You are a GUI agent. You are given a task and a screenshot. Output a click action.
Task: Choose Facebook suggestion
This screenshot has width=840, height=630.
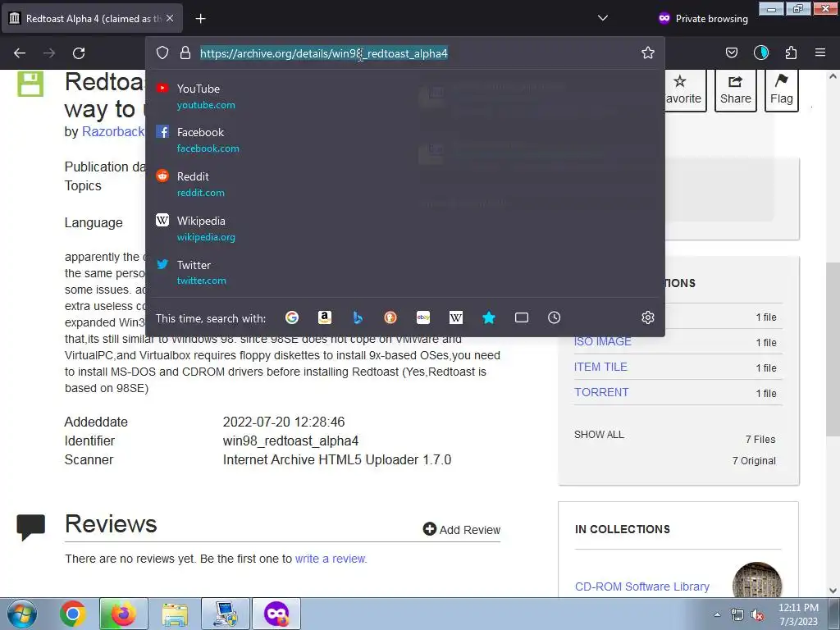(x=404, y=139)
